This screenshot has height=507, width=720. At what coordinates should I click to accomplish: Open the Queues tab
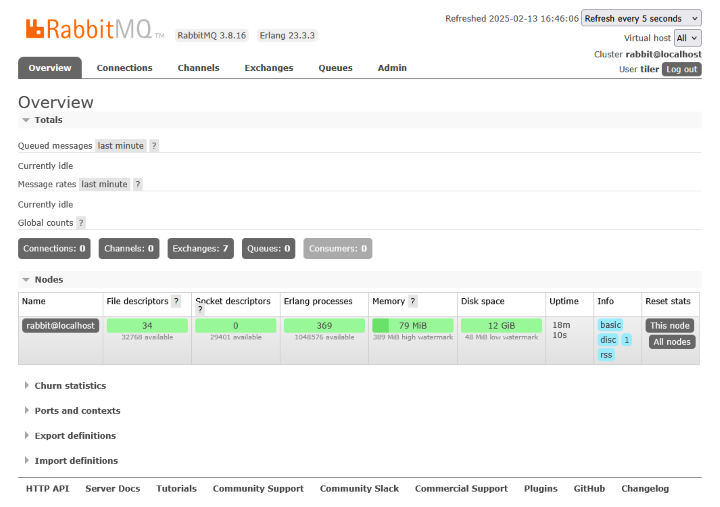335,68
